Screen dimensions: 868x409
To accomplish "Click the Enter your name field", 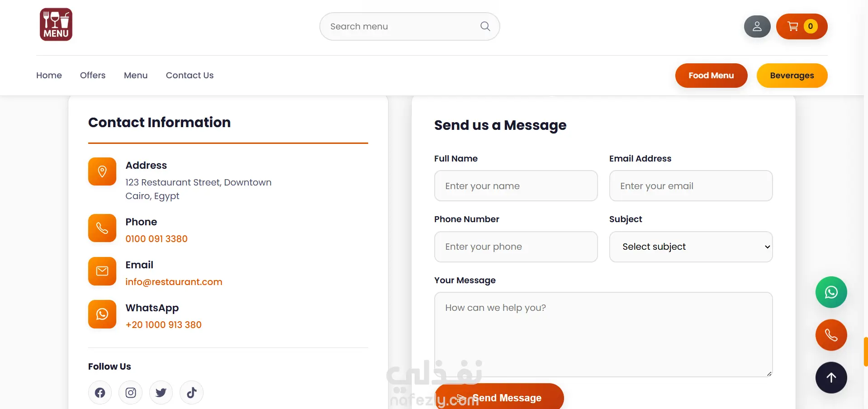I will tap(516, 186).
